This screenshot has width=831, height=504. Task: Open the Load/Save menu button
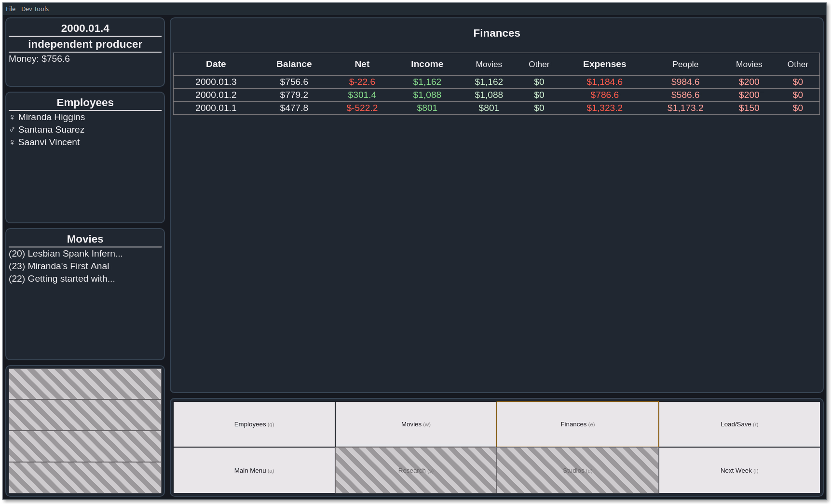pyautogui.click(x=739, y=424)
